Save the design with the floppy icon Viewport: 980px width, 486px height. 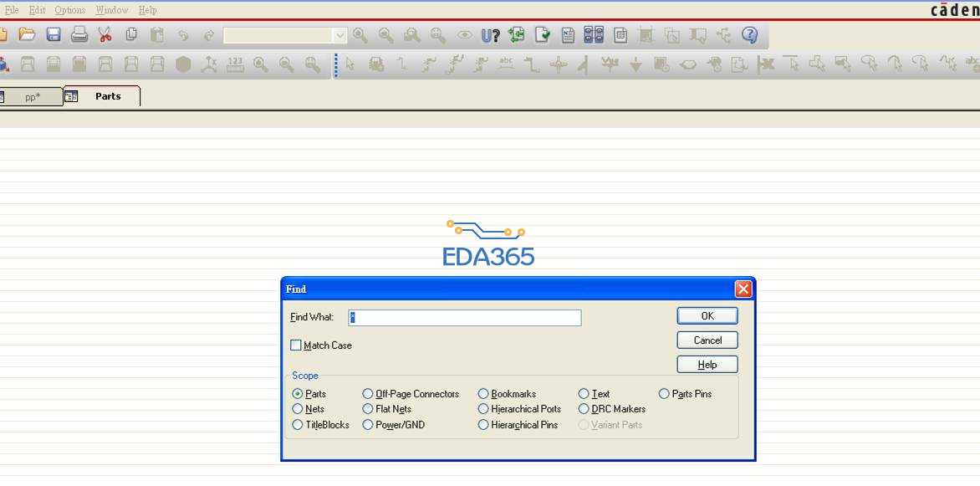[54, 34]
